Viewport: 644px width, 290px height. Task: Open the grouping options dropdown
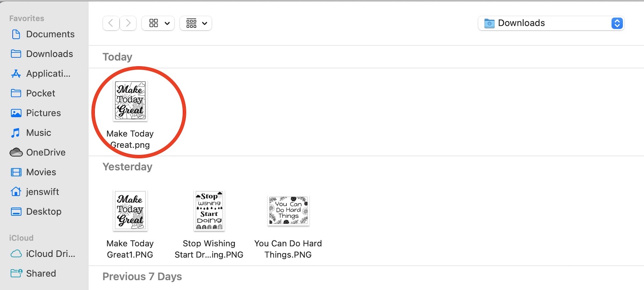(196, 23)
